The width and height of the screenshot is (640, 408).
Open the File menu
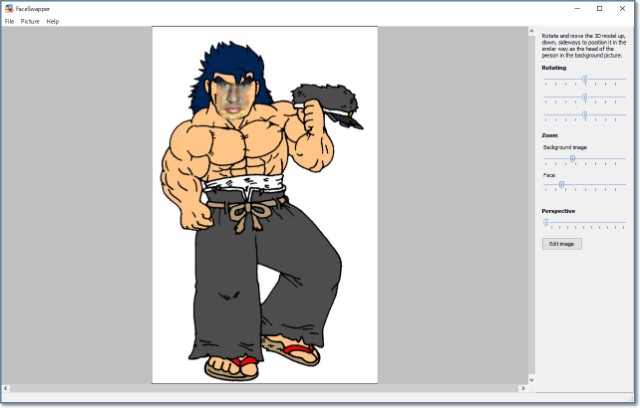point(9,21)
